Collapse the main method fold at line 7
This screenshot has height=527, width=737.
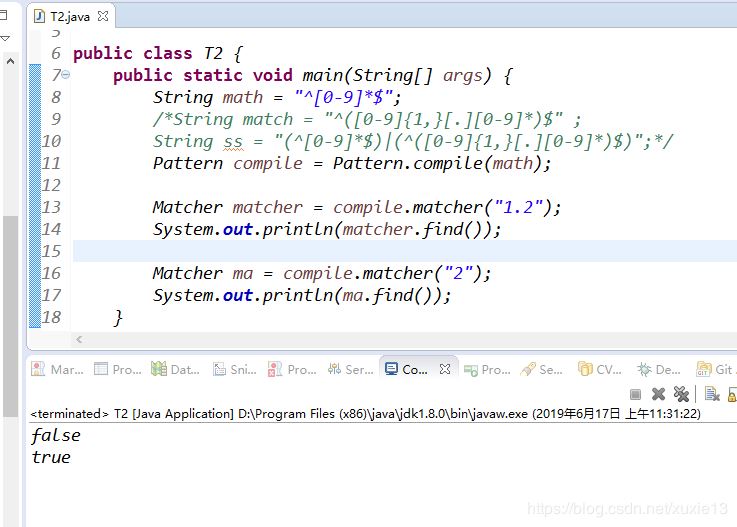coord(65,75)
